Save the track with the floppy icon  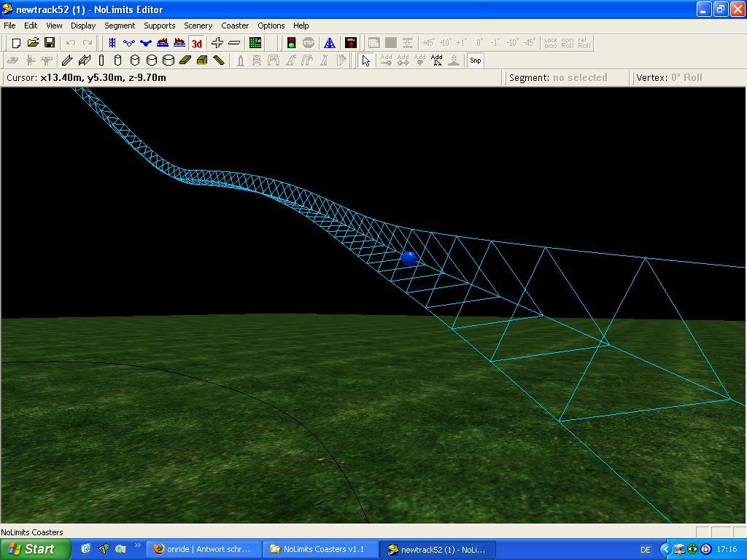(x=50, y=43)
